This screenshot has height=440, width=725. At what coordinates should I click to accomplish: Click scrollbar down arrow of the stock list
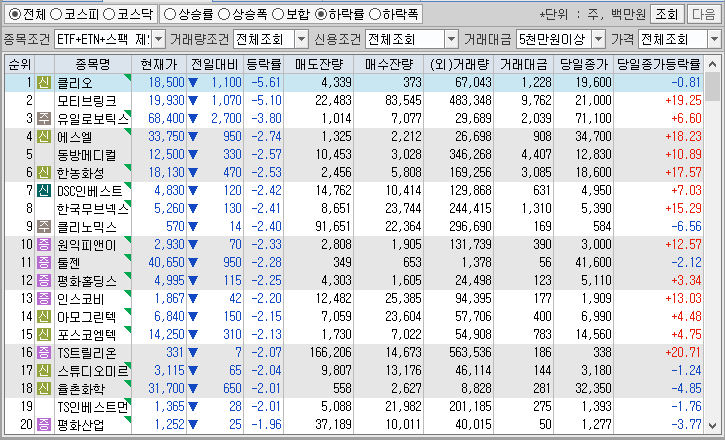click(x=712, y=425)
